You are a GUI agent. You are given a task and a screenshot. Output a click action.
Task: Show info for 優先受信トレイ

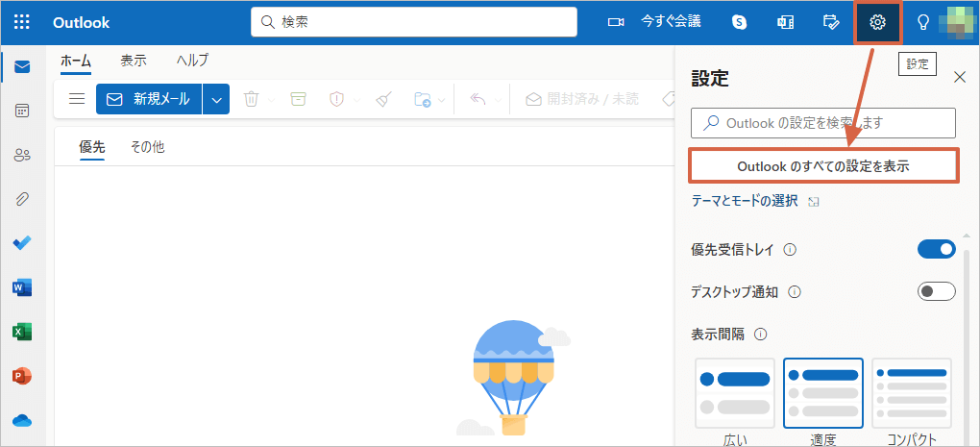pos(790,250)
